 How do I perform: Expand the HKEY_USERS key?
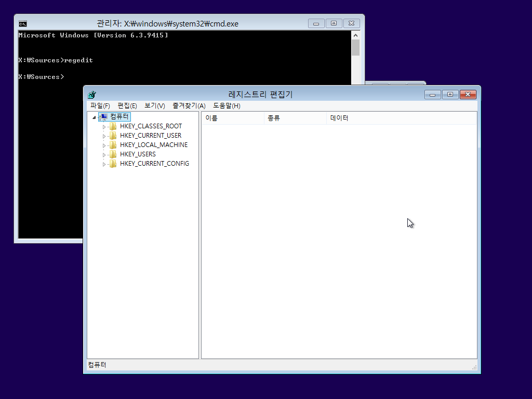[x=104, y=155]
